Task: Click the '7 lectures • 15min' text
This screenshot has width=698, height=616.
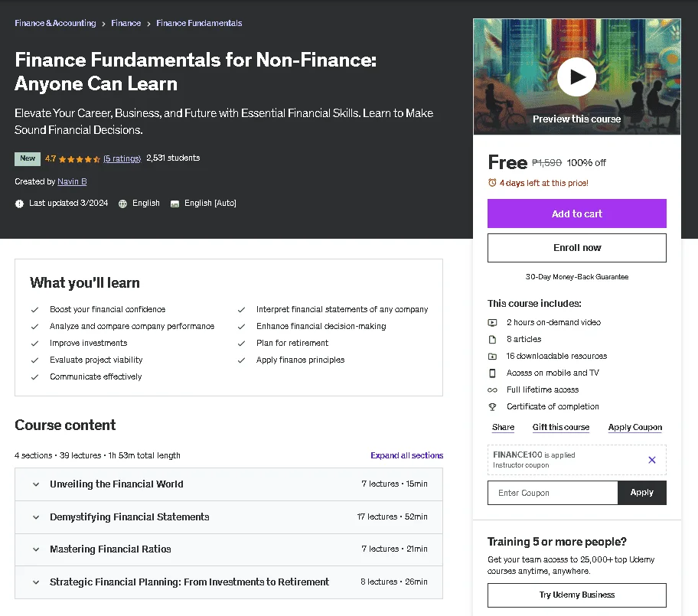Action: point(394,484)
